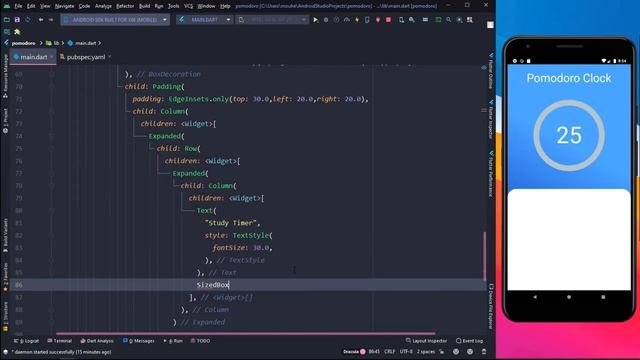Viewport: 640px width, 360px height.
Task: Close the pubspec.yaml tab
Action: tap(110, 57)
